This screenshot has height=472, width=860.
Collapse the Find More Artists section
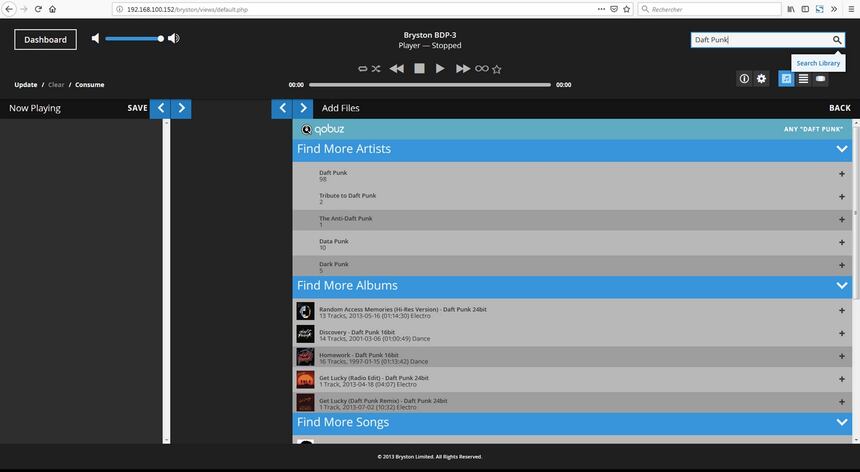(x=841, y=149)
